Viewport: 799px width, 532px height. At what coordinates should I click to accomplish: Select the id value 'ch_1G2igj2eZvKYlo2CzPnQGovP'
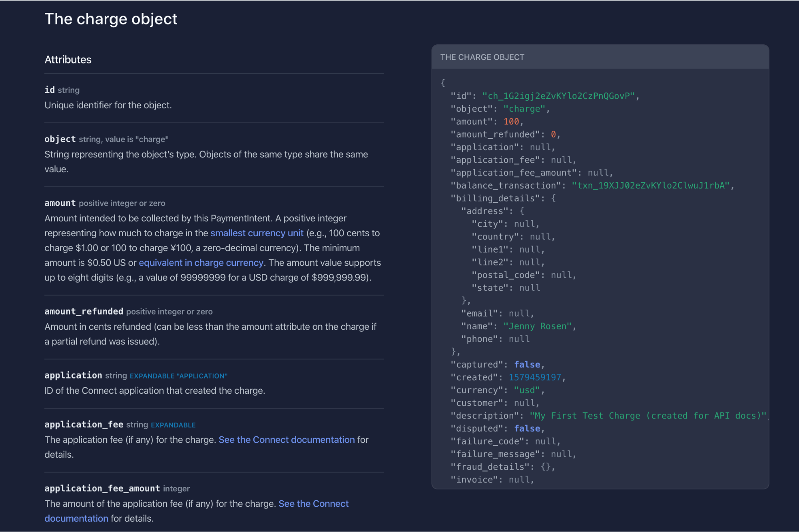[x=558, y=96]
